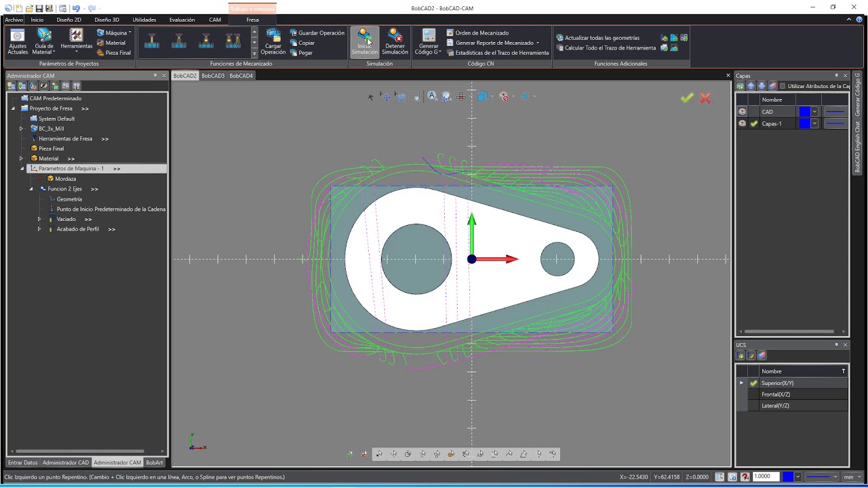
Task: Click the red X cancel icon in viewport
Action: [705, 98]
